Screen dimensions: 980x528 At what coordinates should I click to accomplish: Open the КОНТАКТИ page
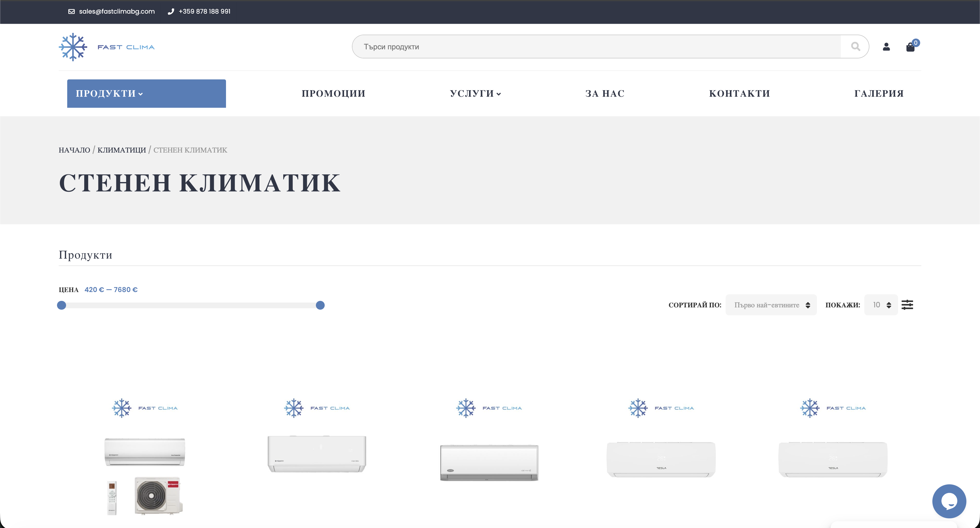coord(739,94)
